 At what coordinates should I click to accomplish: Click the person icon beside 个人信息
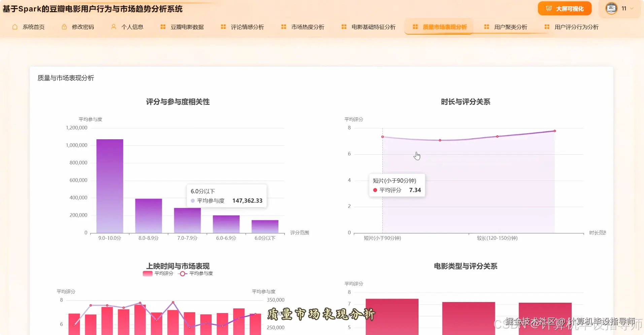click(x=113, y=27)
